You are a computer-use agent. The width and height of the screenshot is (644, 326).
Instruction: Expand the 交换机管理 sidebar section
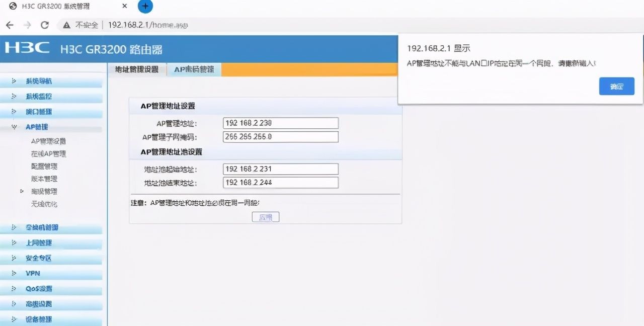42,227
